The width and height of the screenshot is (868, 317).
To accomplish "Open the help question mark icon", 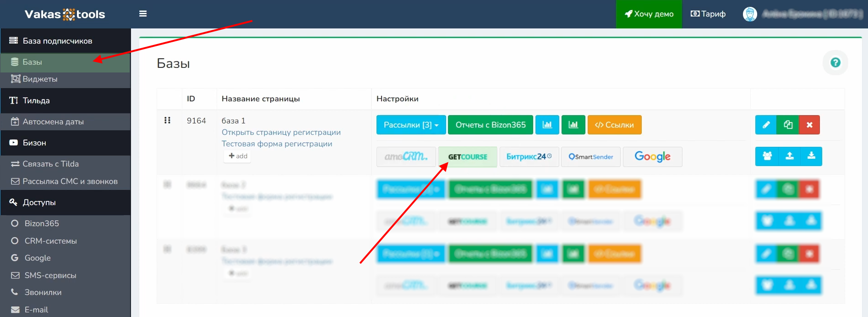I will click(835, 62).
